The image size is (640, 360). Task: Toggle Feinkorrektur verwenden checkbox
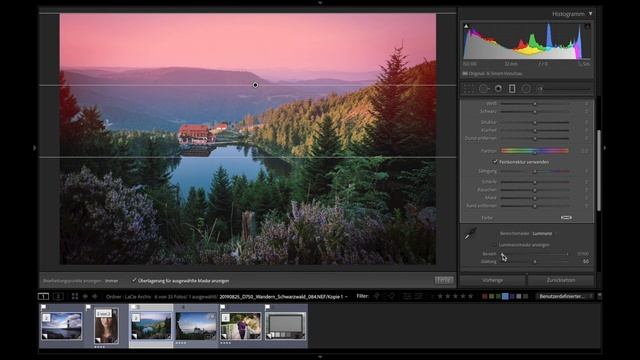click(x=495, y=162)
